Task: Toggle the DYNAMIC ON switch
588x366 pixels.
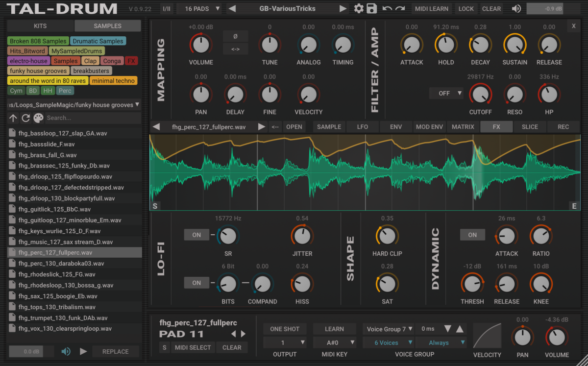Action: click(x=472, y=235)
